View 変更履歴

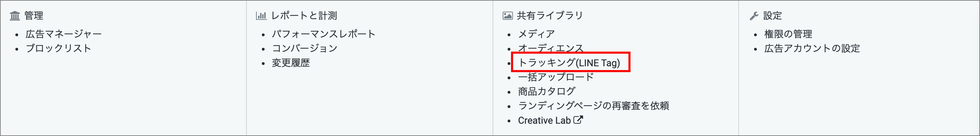(291, 63)
